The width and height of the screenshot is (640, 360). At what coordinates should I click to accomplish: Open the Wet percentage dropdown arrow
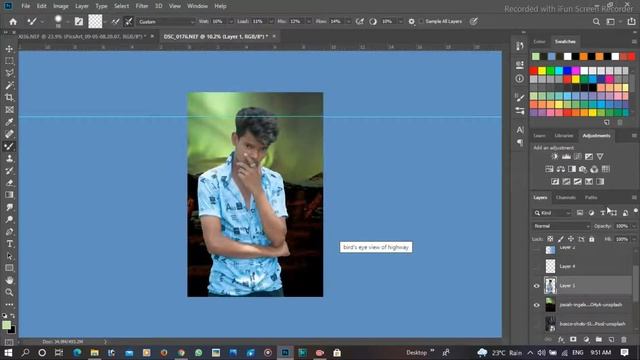[x=231, y=22]
